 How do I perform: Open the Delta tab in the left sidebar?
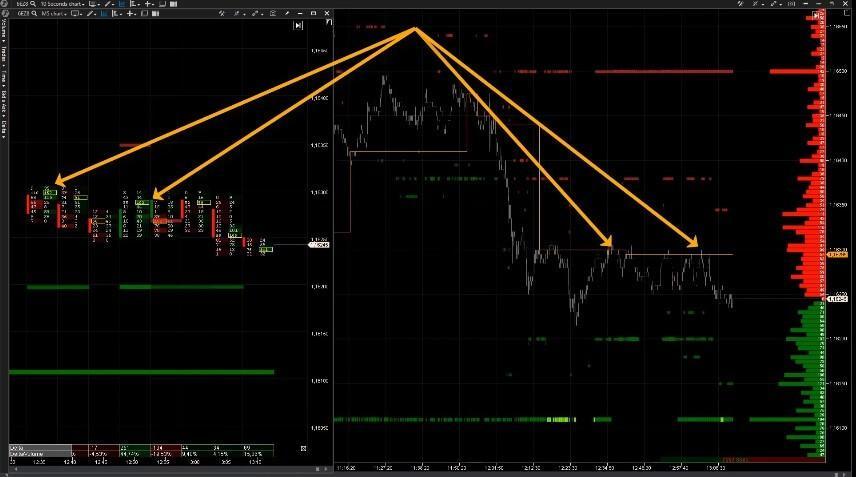[4, 123]
